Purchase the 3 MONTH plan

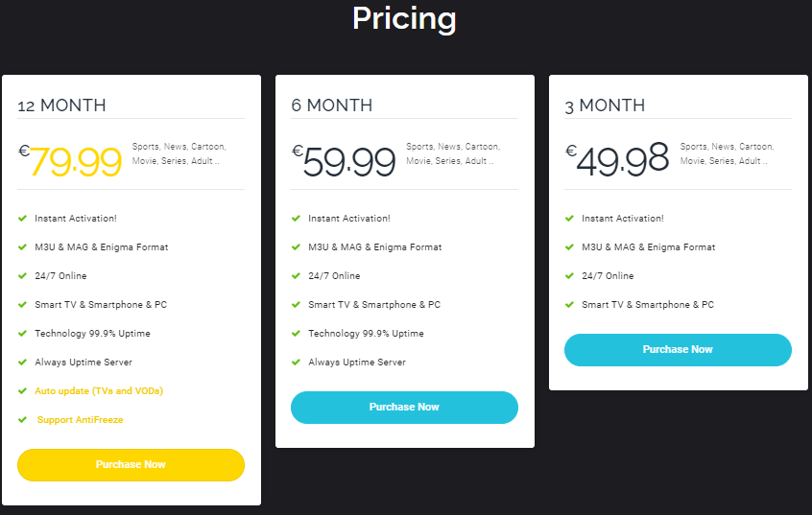coord(678,349)
